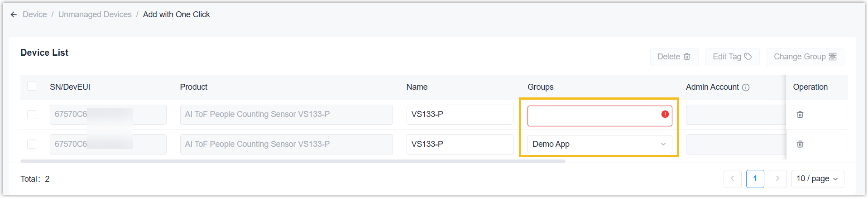Open the Demo App group dropdown
This screenshot has height=198, width=868.
[x=599, y=144]
